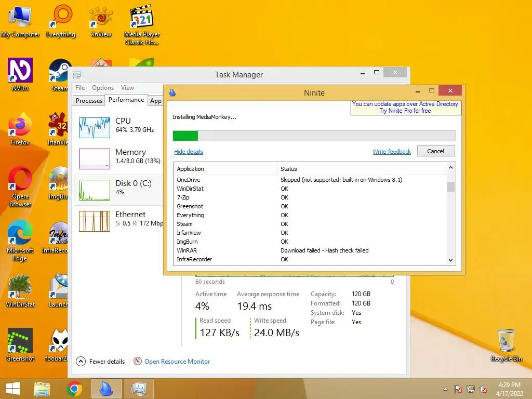Click the Action Center flag tray icon

tap(458, 389)
